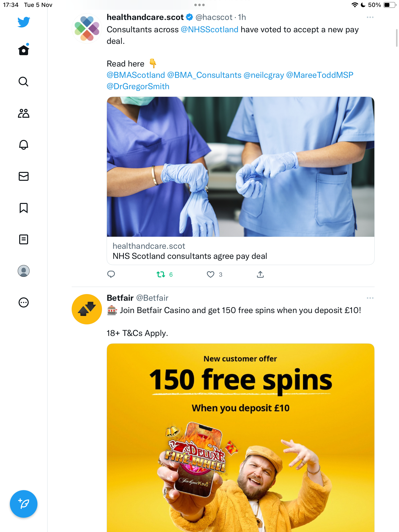This screenshot has width=399, height=532.
Task: Open NHS Scotland consultants pay deal card
Action: [x=241, y=181]
